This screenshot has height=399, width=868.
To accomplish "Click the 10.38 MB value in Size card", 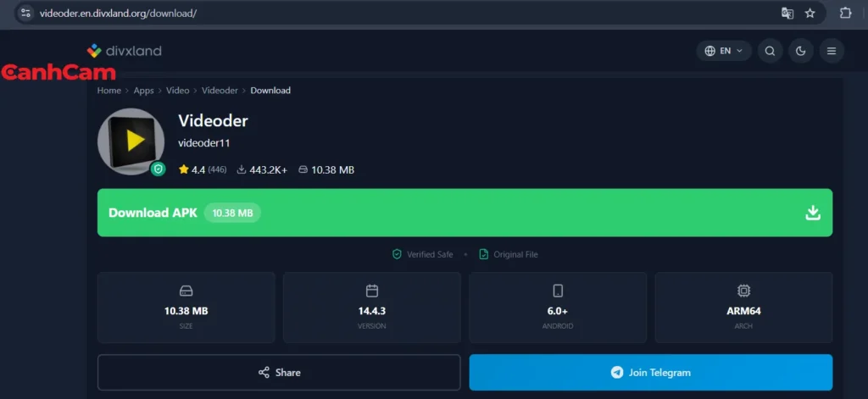I will click(x=186, y=311).
